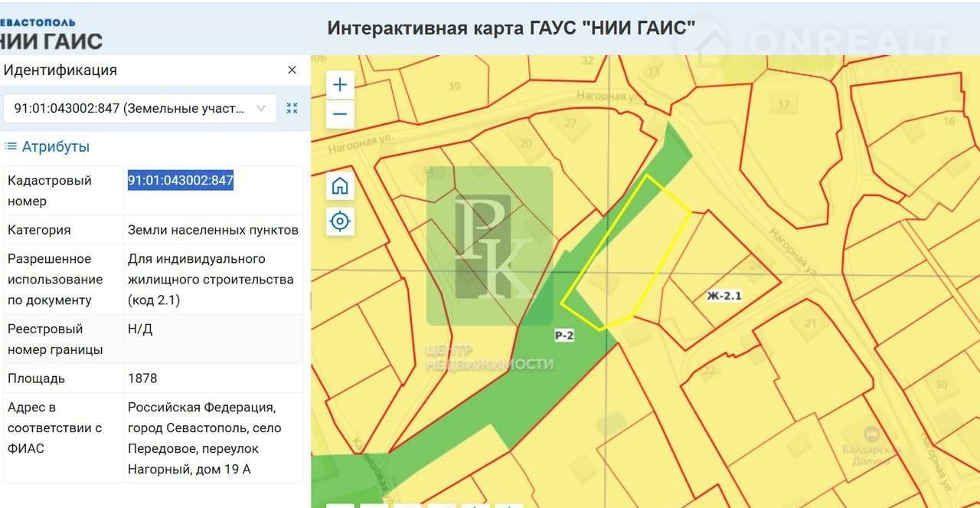Screen dimensions: 980x508
Task: Activate the locate position target button
Action: coord(340,221)
